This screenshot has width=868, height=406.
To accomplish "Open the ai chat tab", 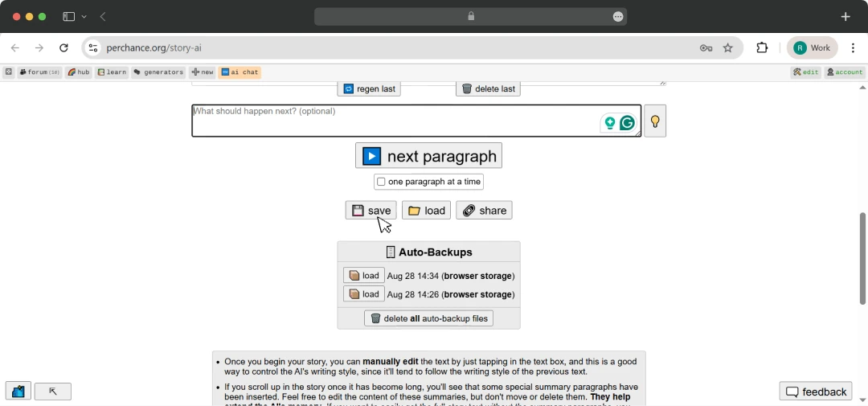I will [240, 72].
